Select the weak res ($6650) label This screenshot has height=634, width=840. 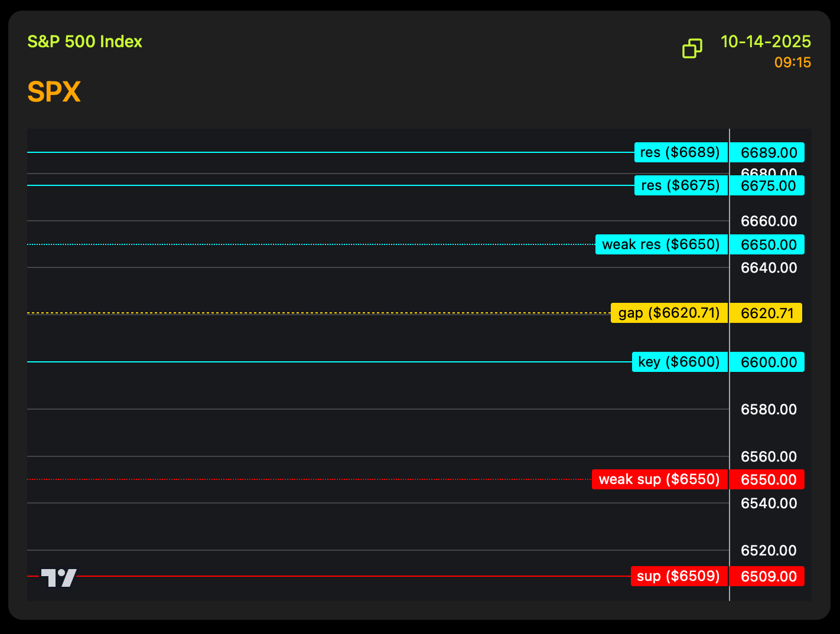coord(661,244)
